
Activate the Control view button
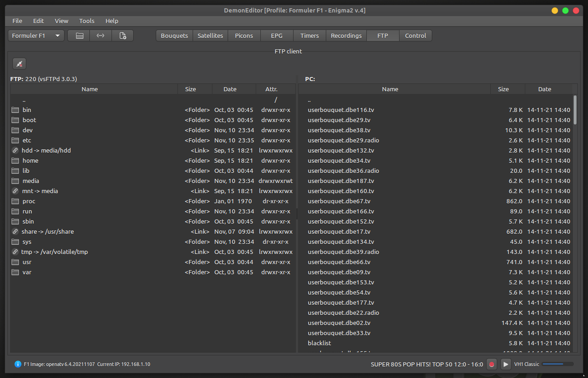(x=415, y=36)
